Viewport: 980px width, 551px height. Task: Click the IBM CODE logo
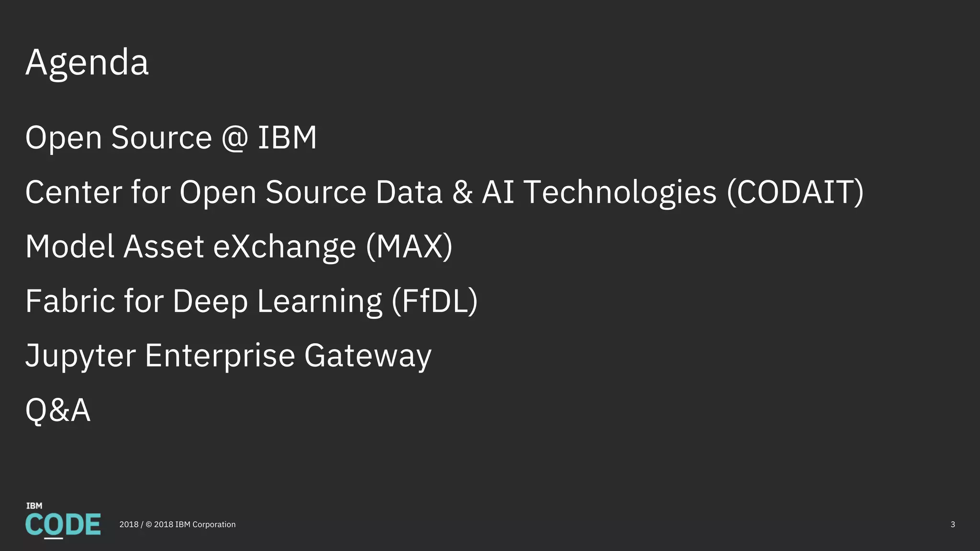[x=63, y=524]
